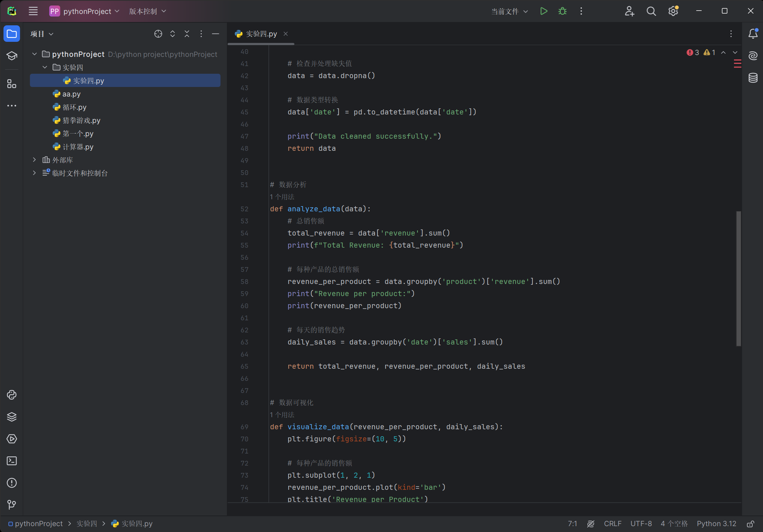Collapse the pythonProject root folder

35,54
